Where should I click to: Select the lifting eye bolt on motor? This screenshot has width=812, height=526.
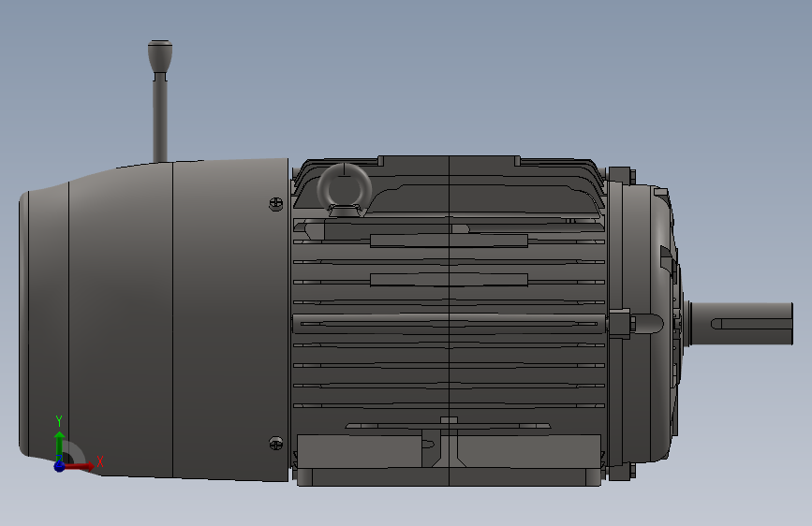(345, 189)
